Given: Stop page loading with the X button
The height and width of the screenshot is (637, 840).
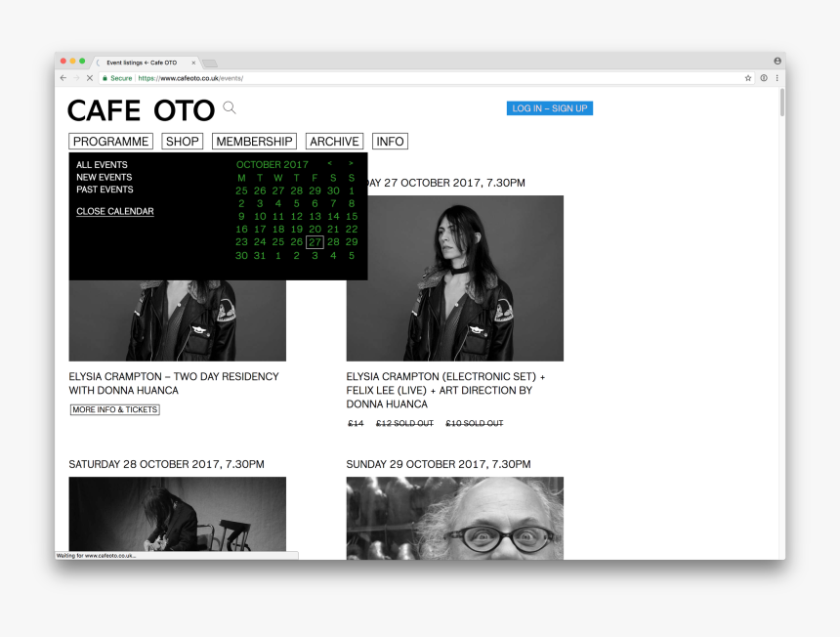Looking at the screenshot, I should [x=90, y=78].
